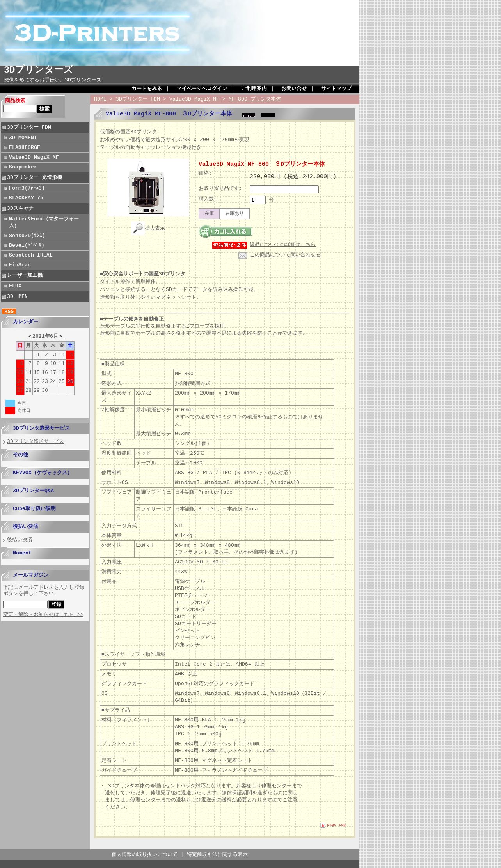The height and width of the screenshot is (868, 501).
Task: Open カートをみる in top navigation
Action: tap(147, 89)
